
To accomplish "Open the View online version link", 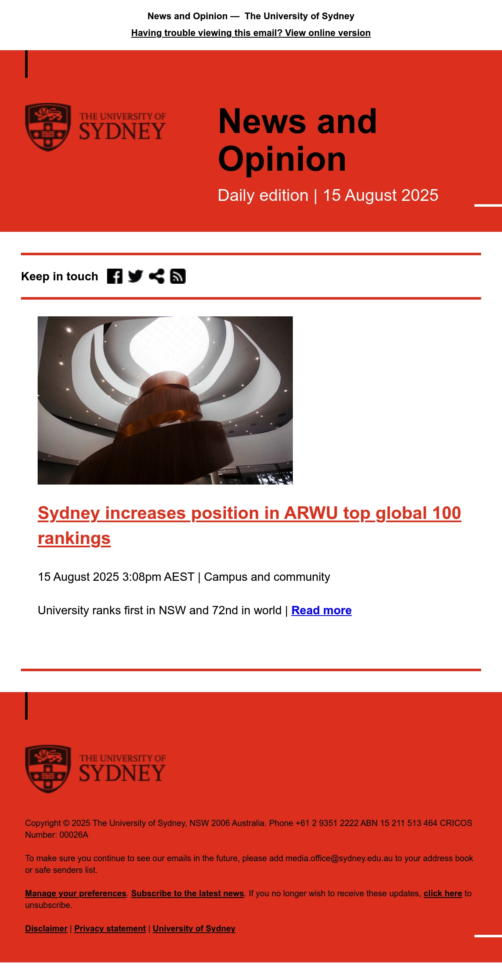I will click(251, 33).
